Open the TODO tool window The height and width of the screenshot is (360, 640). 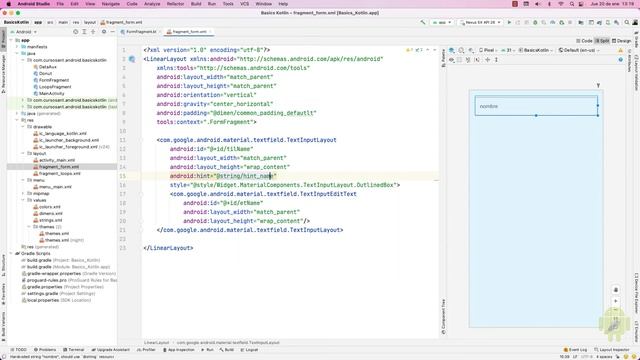pyautogui.click(x=18, y=350)
